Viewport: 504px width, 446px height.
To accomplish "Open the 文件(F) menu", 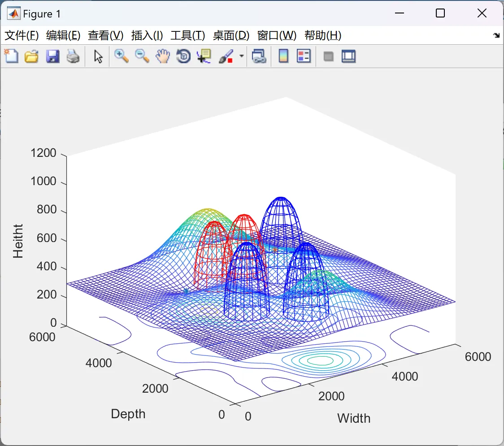I will (x=22, y=36).
